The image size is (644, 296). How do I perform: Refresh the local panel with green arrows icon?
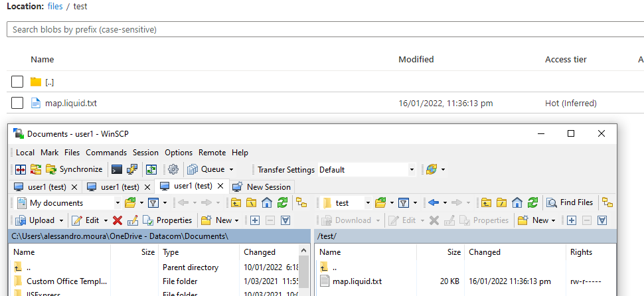(283, 203)
